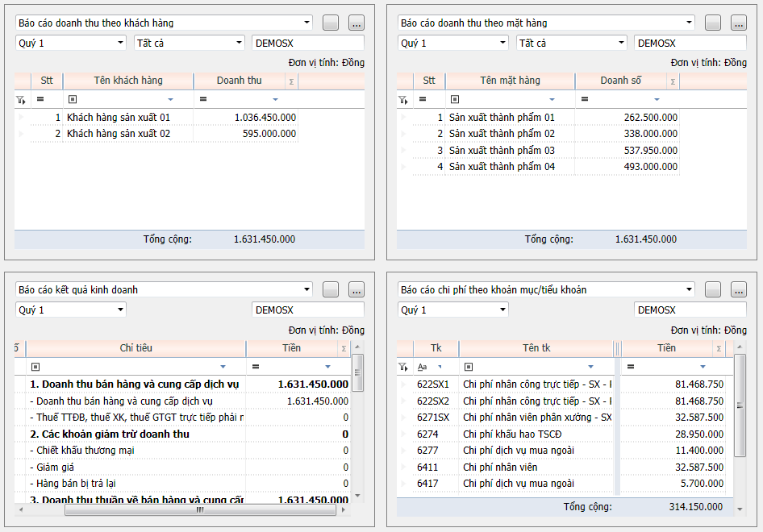Click the sigma icon in Doanh số column header
763x532 pixels.
[673, 81]
